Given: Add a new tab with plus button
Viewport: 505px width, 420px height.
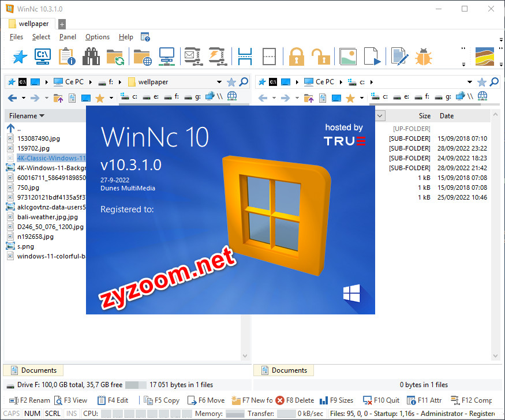Looking at the screenshot, I should coord(62,24).
